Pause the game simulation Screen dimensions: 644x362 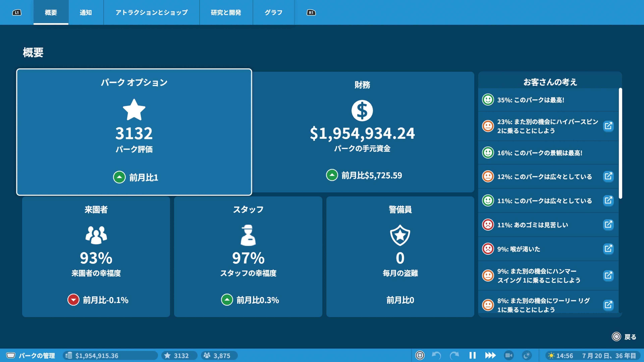coord(472,355)
